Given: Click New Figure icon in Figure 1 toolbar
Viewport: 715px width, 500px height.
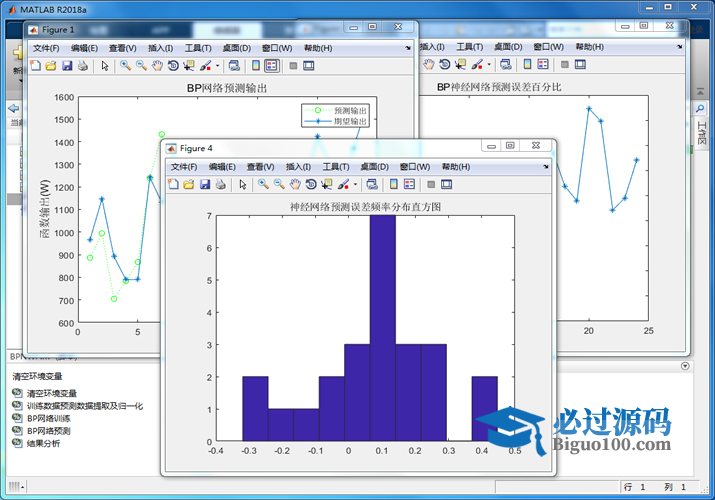Looking at the screenshot, I should pyautogui.click(x=35, y=66).
